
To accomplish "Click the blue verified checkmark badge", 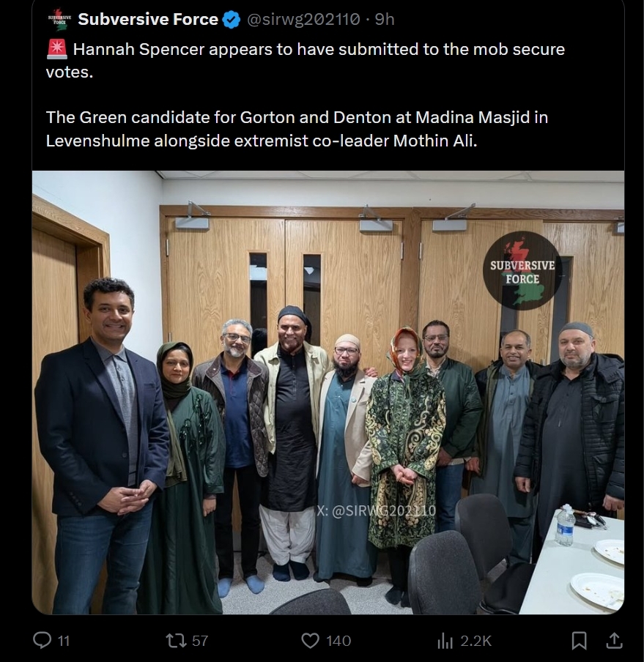I will (232, 20).
